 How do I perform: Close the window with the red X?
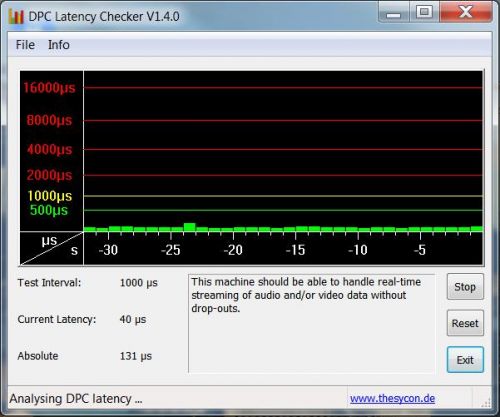(x=466, y=12)
